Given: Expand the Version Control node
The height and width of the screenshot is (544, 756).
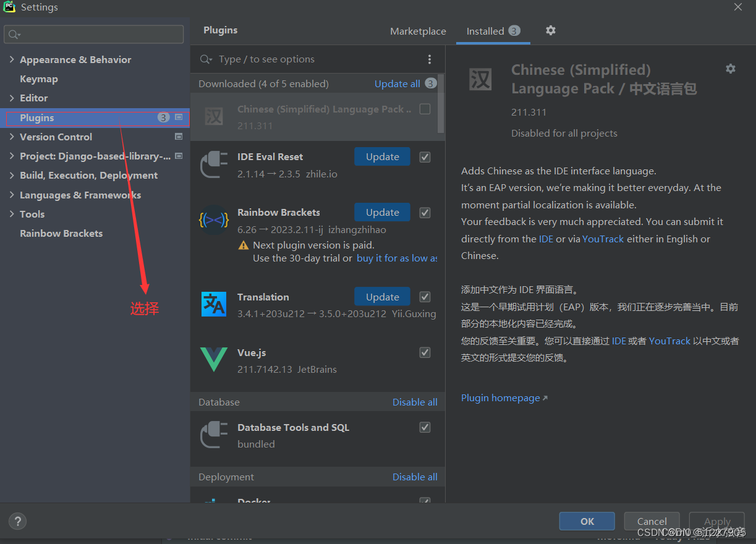Looking at the screenshot, I should point(12,137).
